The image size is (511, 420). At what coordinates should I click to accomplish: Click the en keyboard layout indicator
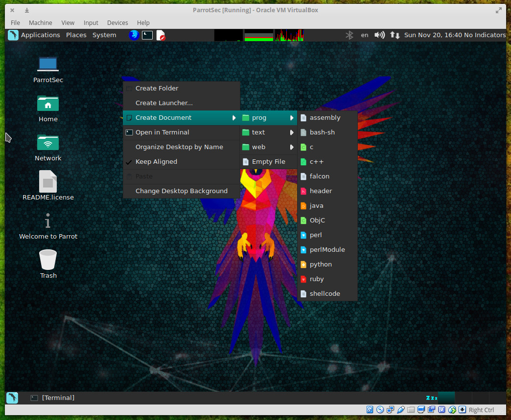pos(365,35)
